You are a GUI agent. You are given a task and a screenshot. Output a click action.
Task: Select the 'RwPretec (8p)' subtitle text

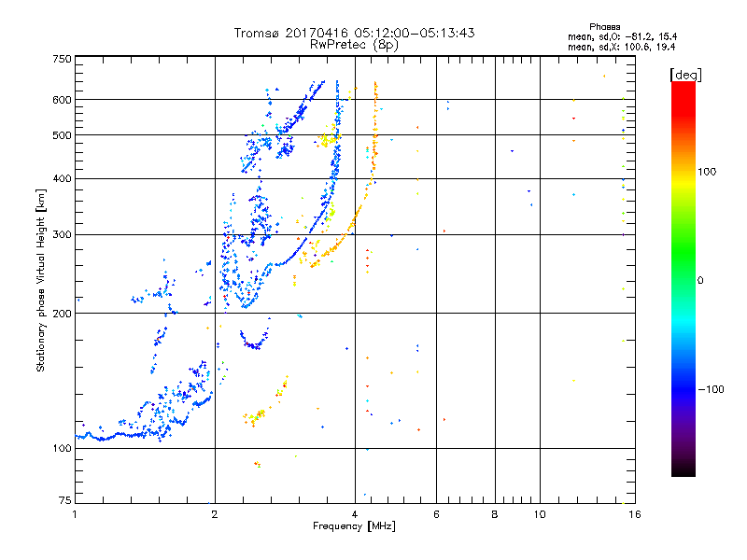[x=354, y=45]
